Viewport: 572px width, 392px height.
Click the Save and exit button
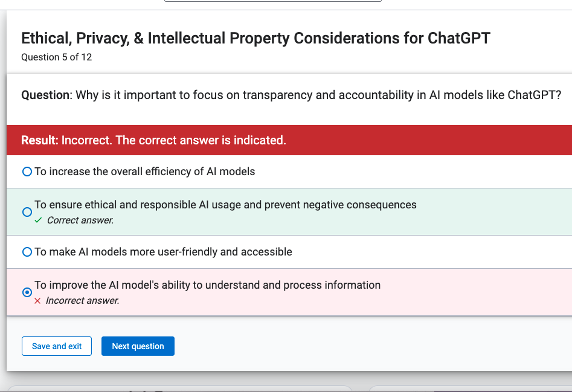coord(57,346)
